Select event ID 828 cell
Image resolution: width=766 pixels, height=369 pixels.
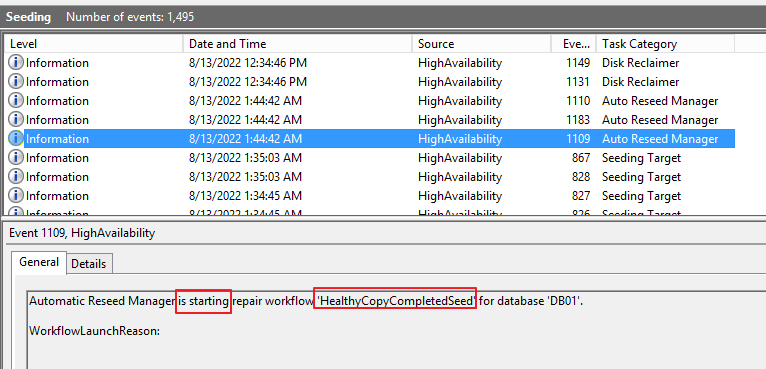click(x=581, y=177)
